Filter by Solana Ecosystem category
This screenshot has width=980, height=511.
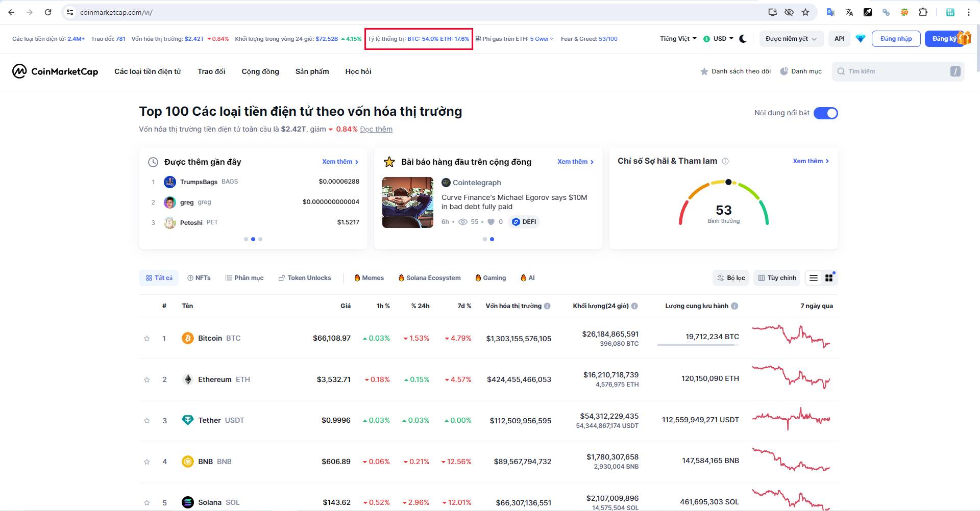[429, 278]
